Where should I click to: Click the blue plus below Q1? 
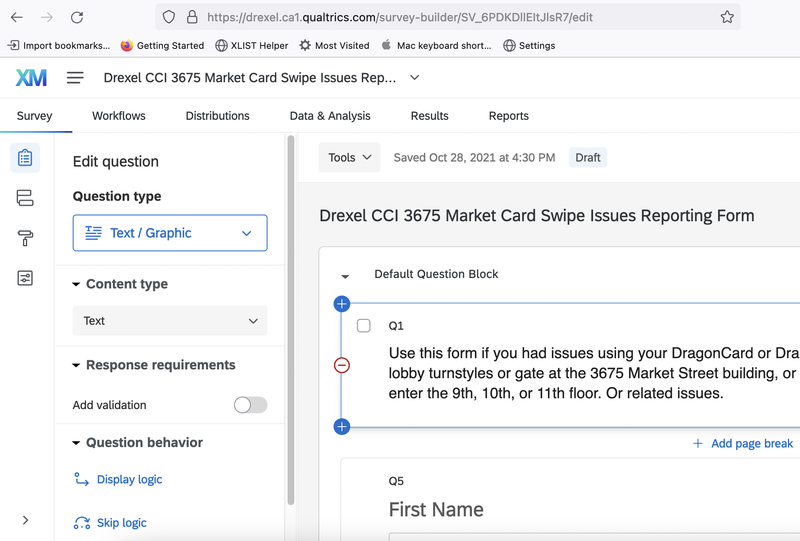click(342, 427)
